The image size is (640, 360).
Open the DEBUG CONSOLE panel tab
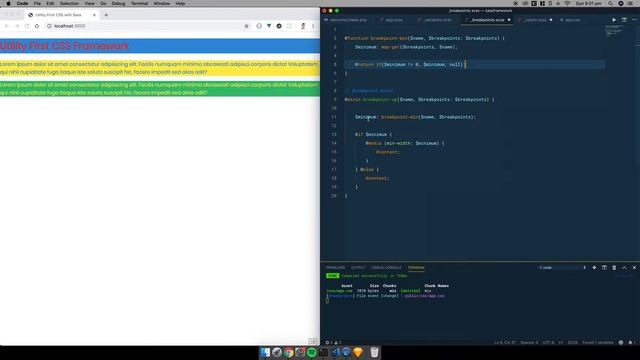coord(386,268)
